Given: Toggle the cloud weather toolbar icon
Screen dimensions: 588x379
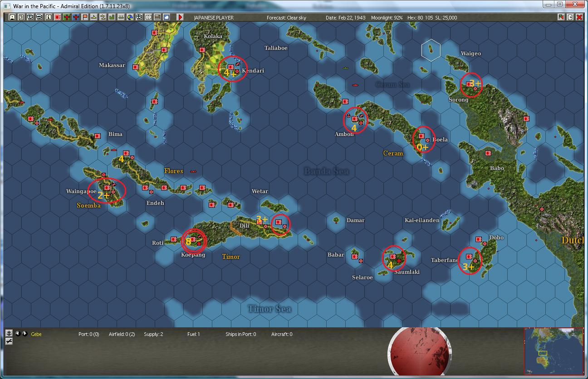Looking at the screenshot, I should point(167,17).
